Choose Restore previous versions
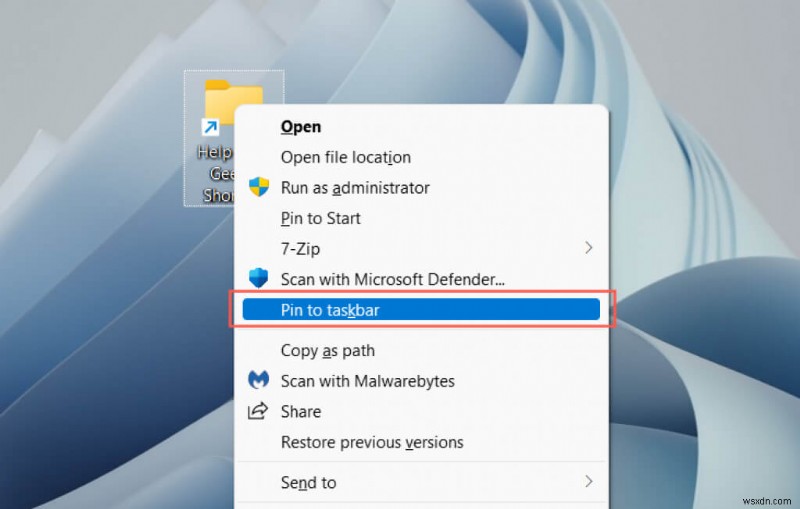 coord(421,442)
